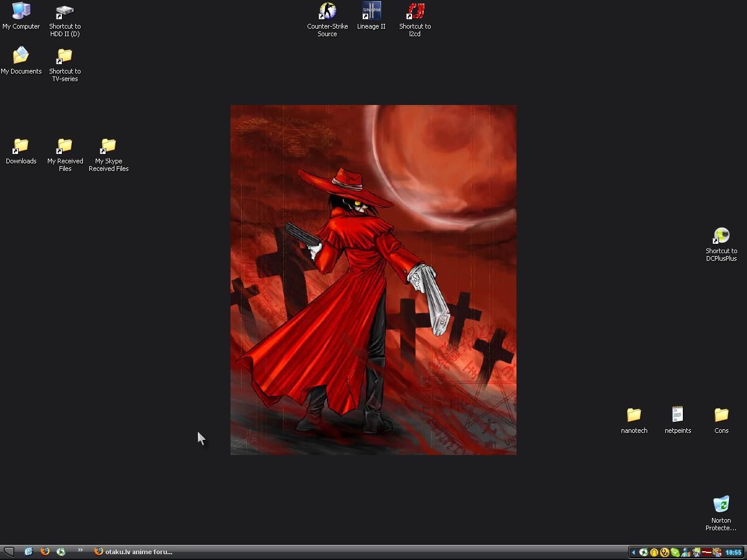This screenshot has height=560, width=747.
Task: Select the netpeints text file icon
Action: [678, 420]
